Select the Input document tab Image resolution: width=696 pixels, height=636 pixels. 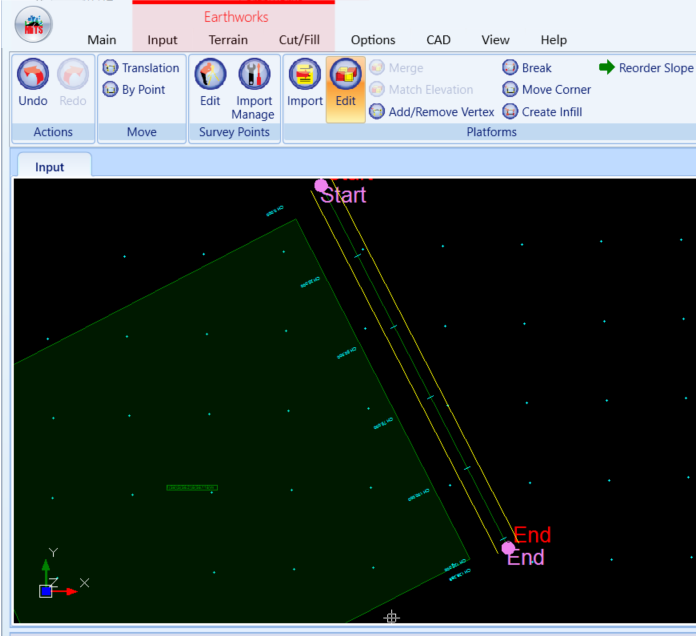point(54,166)
